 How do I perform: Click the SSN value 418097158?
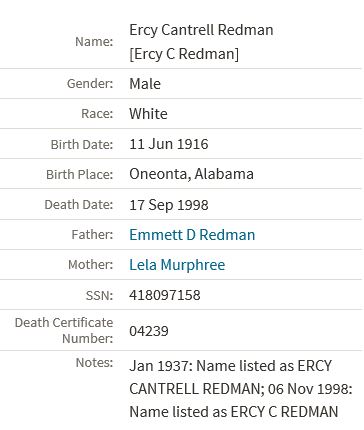(x=165, y=295)
